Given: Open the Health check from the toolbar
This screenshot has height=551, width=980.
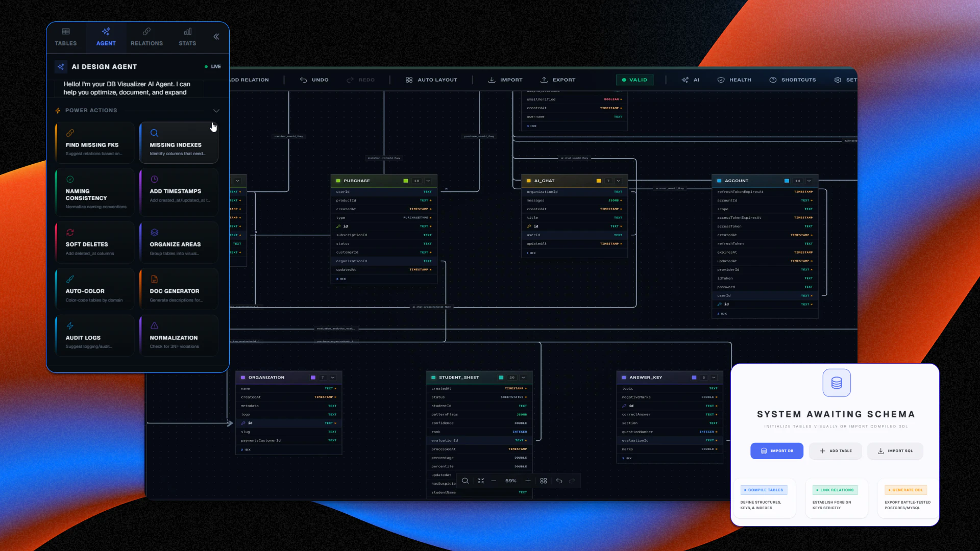Looking at the screenshot, I should pyautogui.click(x=734, y=80).
